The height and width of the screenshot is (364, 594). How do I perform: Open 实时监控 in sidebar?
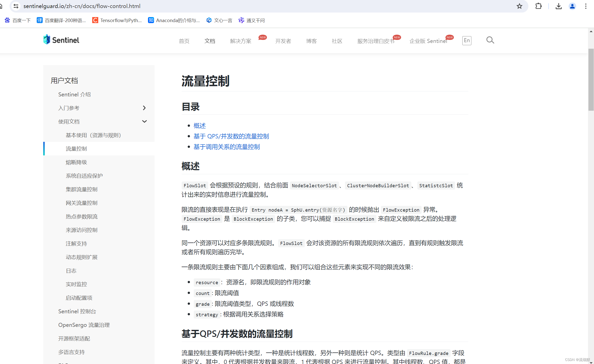tap(76, 284)
